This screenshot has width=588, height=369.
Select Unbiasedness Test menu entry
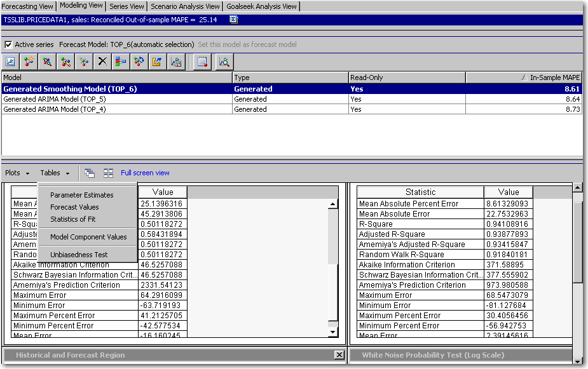pos(79,255)
